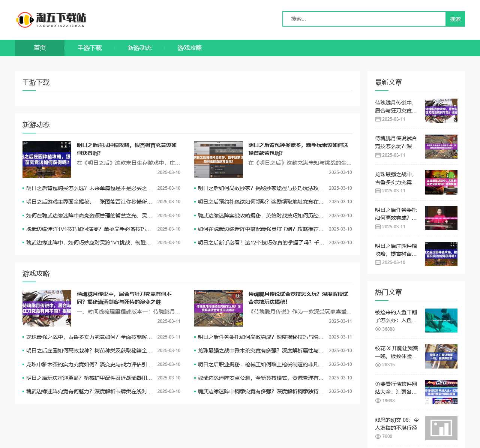Open 最新文章 thumbnail for 侍魂胧月传说试合
This screenshot has width=480, height=448.
[441, 147]
